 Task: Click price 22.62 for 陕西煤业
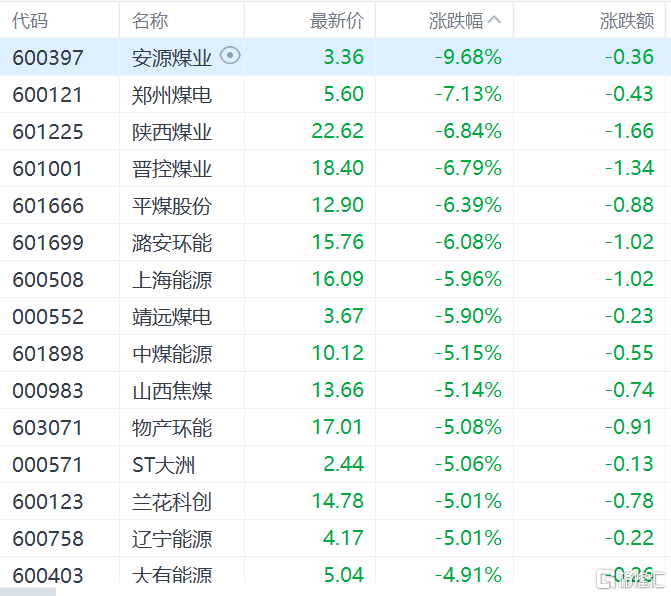(338, 131)
